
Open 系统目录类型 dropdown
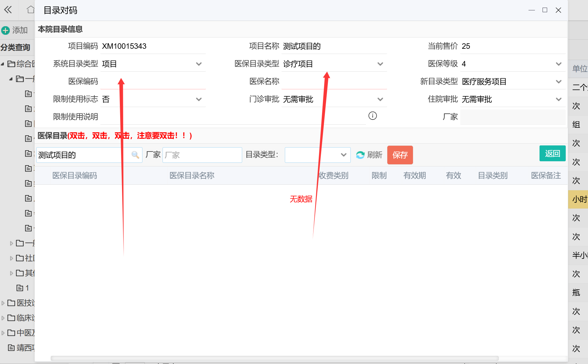tap(199, 64)
